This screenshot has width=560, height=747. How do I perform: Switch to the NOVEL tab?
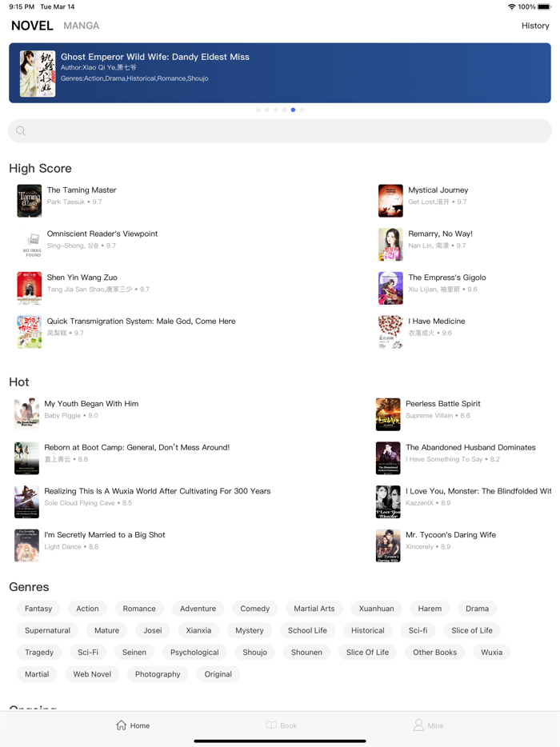32,26
